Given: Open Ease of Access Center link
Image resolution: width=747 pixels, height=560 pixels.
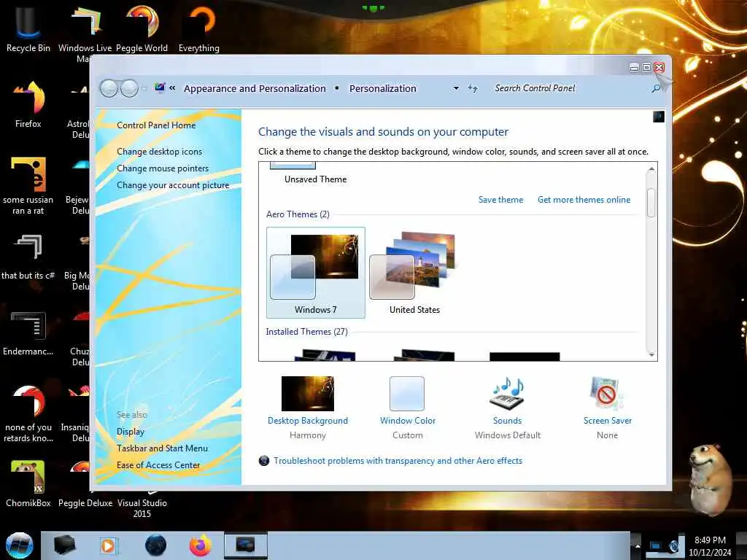Looking at the screenshot, I should click(x=158, y=465).
